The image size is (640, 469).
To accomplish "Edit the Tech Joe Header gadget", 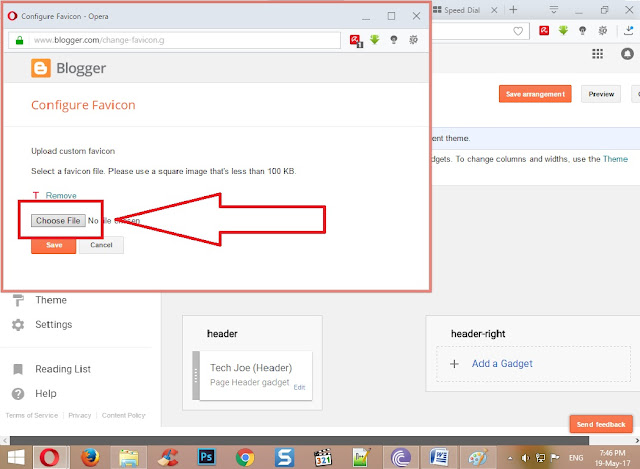I will tap(299, 387).
